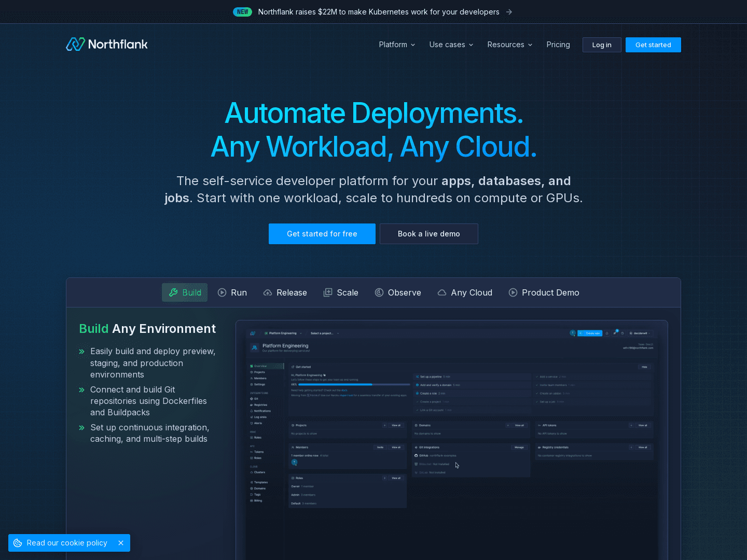Viewport: 747px width, 560px height.
Task: Click the 'Easily build and deploy preview' bullet
Action: pyautogui.click(x=153, y=363)
